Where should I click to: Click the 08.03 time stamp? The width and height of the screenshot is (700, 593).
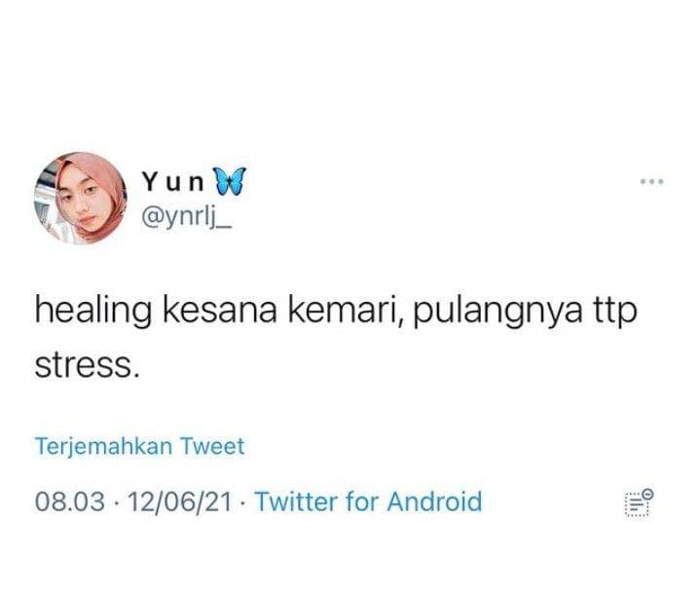tap(70, 501)
